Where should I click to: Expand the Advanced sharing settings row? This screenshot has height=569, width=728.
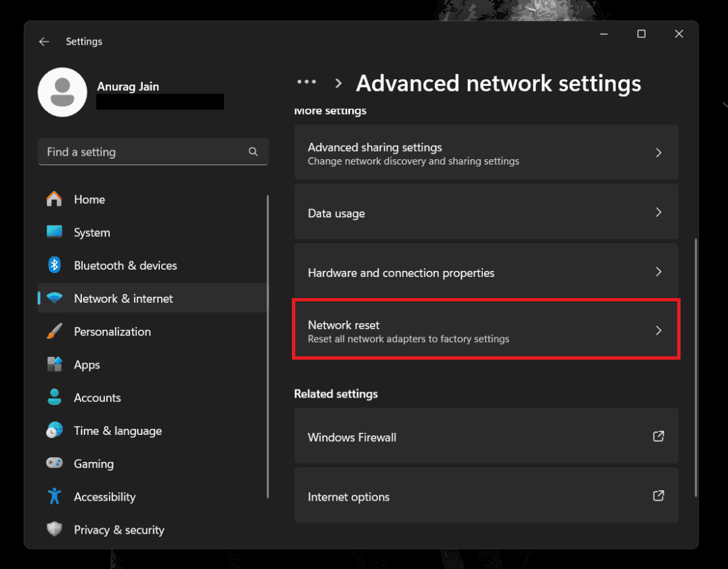pos(486,152)
